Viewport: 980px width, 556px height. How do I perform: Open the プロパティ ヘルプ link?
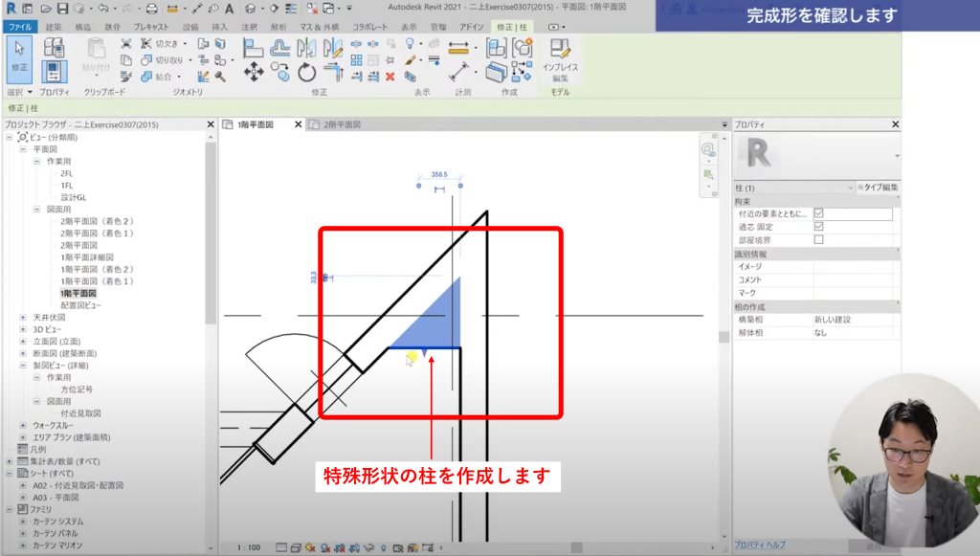pyautogui.click(x=760, y=545)
